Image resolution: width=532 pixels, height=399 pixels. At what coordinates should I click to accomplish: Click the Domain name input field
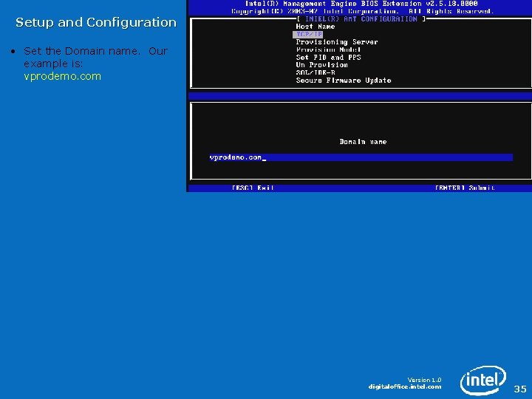click(x=361, y=157)
